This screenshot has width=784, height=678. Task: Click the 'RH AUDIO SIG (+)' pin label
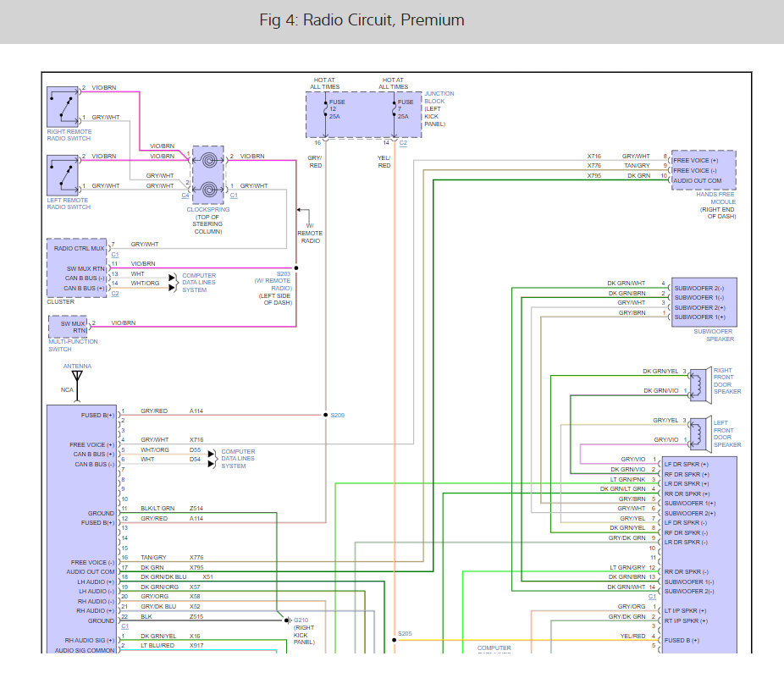click(90, 641)
